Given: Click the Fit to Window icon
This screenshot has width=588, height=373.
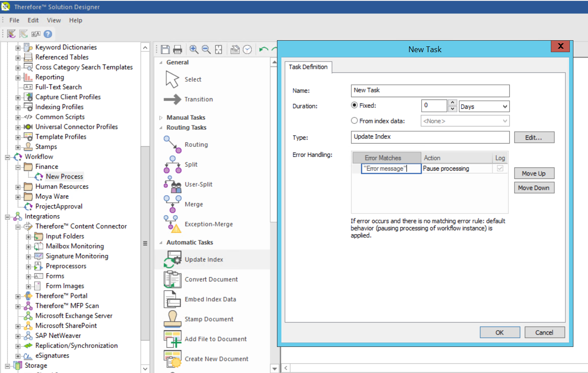Looking at the screenshot, I should tap(219, 49).
